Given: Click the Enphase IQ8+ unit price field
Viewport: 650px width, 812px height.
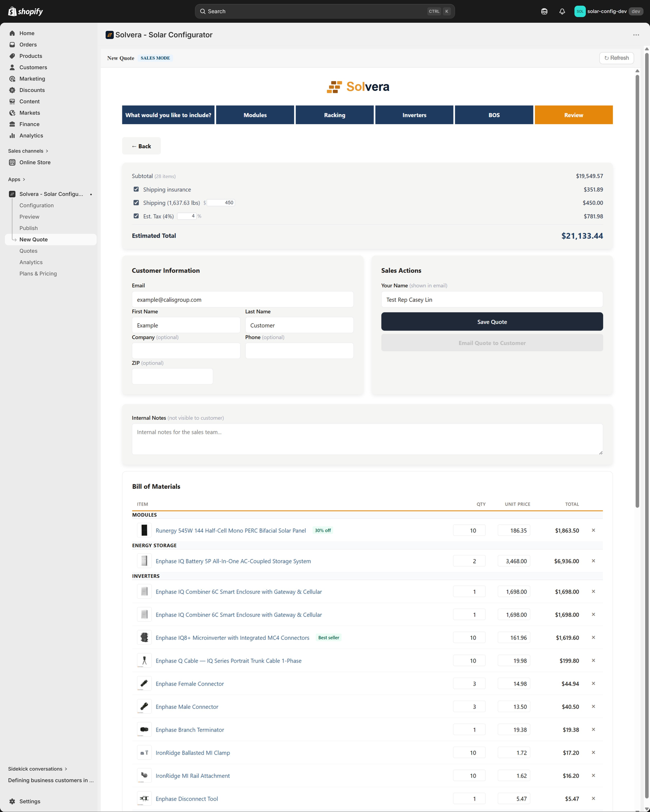Looking at the screenshot, I should [x=514, y=637].
